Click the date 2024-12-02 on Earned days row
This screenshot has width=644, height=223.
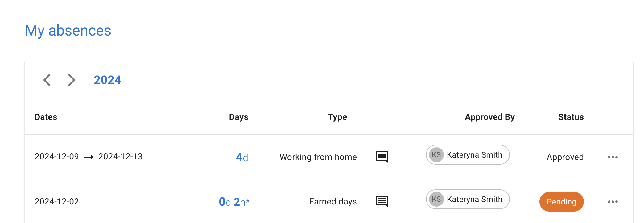[57, 201]
